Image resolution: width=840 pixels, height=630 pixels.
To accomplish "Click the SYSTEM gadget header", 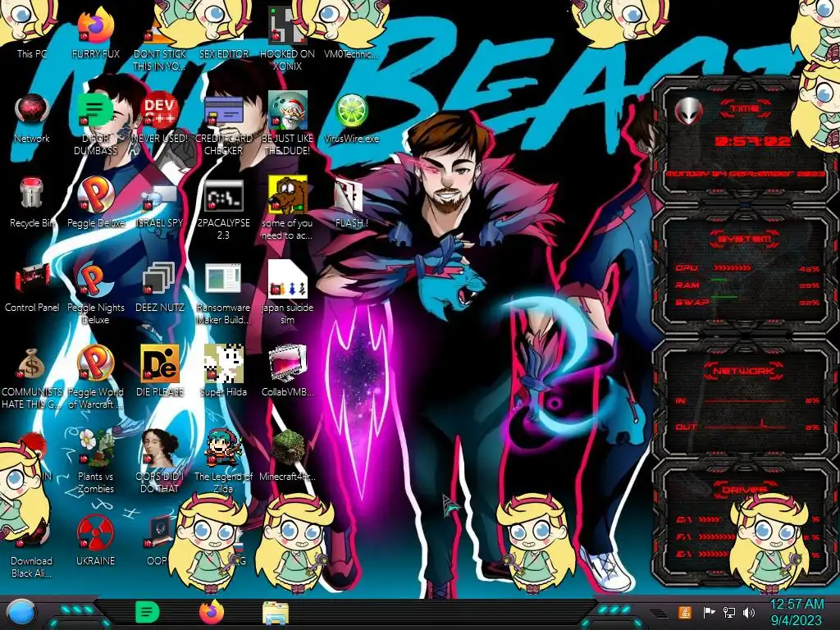I will click(x=744, y=239).
